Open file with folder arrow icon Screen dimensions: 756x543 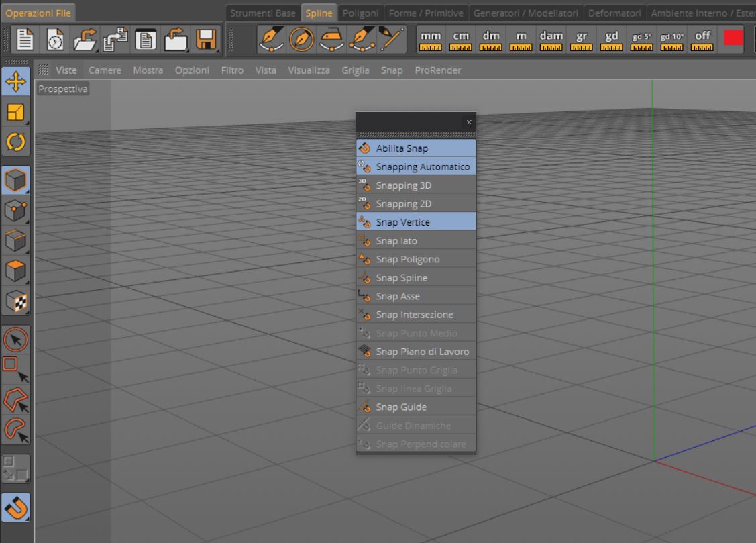click(x=85, y=40)
